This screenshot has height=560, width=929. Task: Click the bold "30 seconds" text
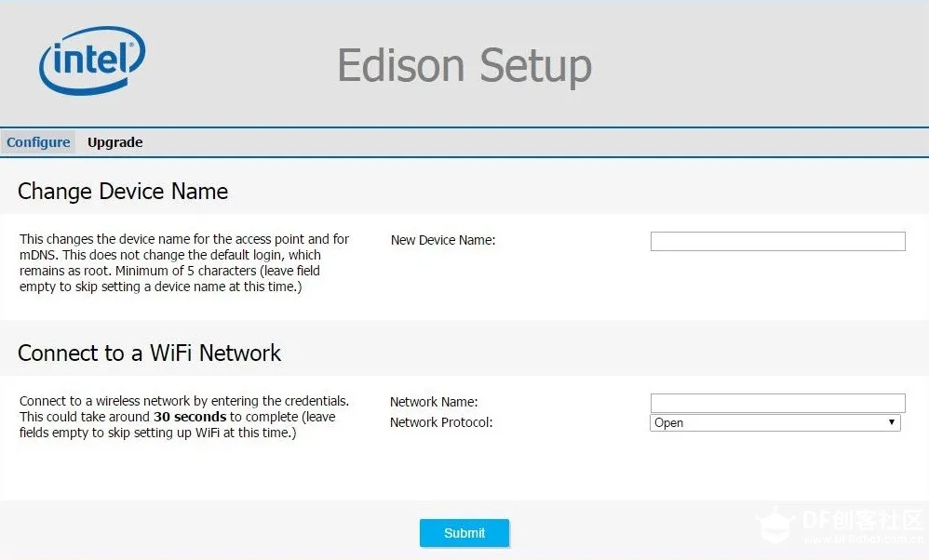coord(189,417)
